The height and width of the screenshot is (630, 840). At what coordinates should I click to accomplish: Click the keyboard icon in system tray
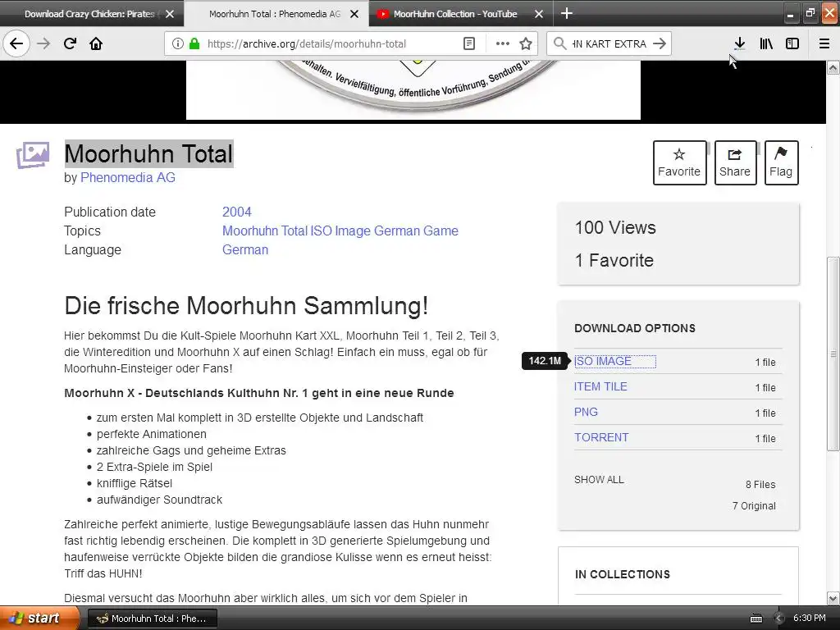coord(756,619)
